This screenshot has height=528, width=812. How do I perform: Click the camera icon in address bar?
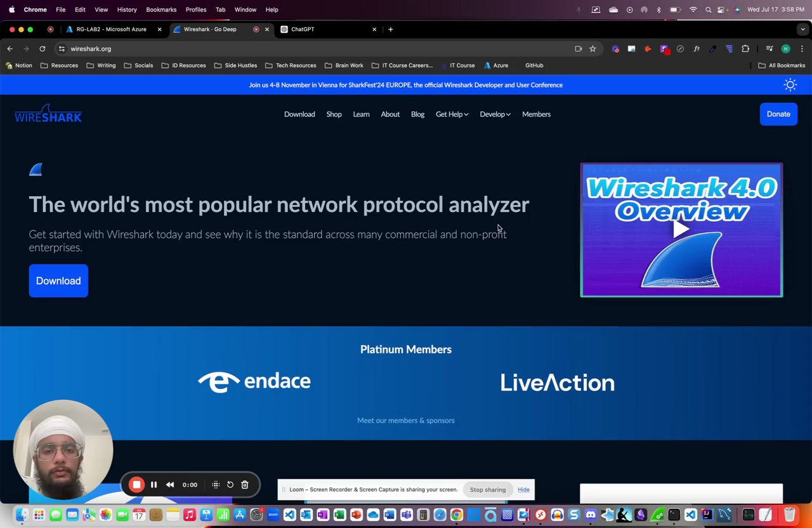tap(578, 49)
